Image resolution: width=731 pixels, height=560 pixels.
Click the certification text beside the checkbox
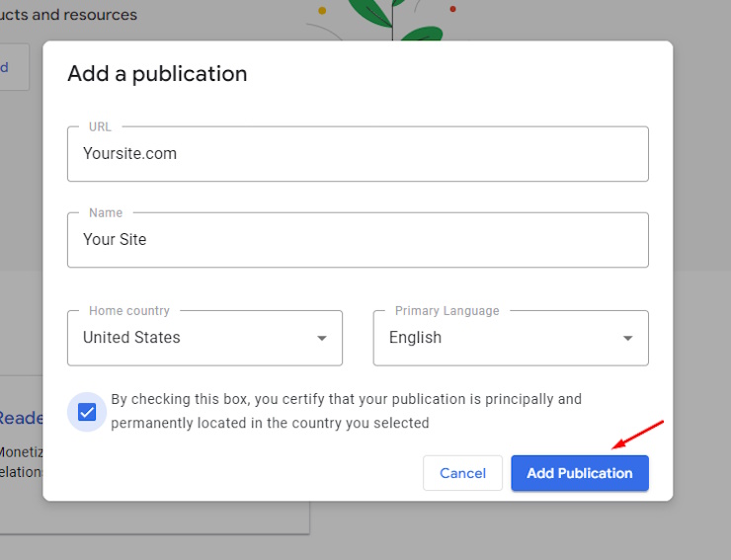[x=346, y=411]
